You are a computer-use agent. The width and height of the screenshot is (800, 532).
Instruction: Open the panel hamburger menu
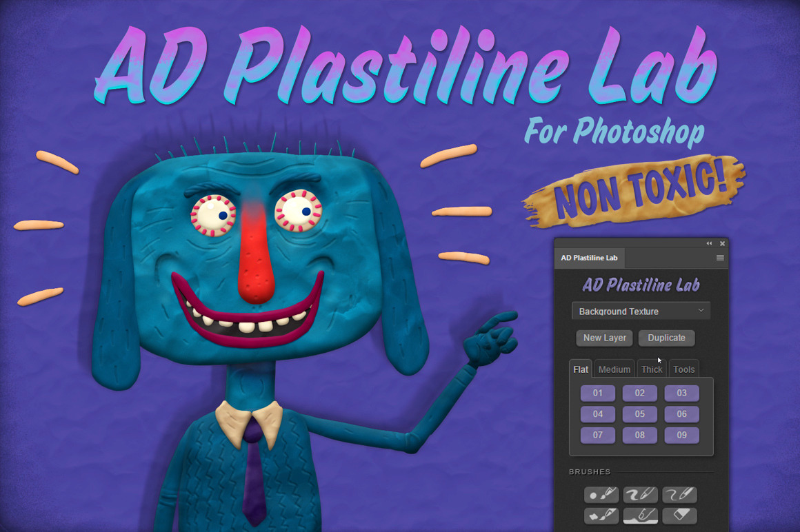tap(720, 258)
